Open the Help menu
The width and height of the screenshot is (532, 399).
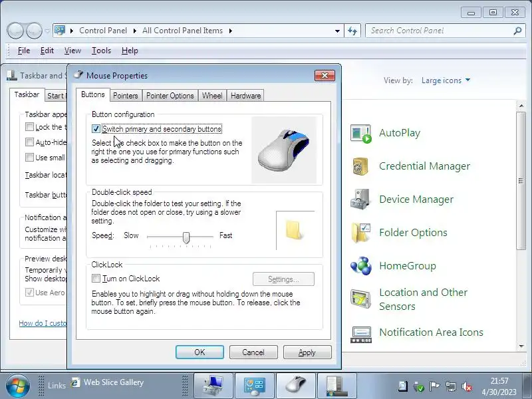130,51
